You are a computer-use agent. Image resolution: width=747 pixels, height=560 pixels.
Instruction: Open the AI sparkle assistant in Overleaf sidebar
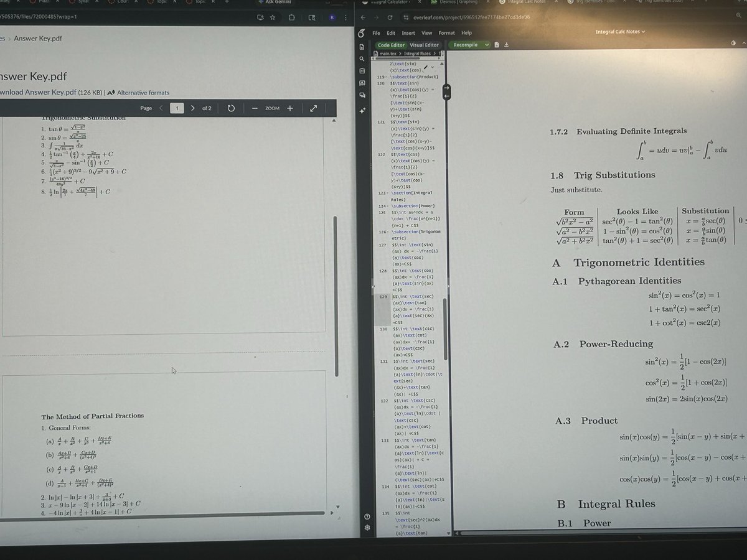click(x=362, y=110)
